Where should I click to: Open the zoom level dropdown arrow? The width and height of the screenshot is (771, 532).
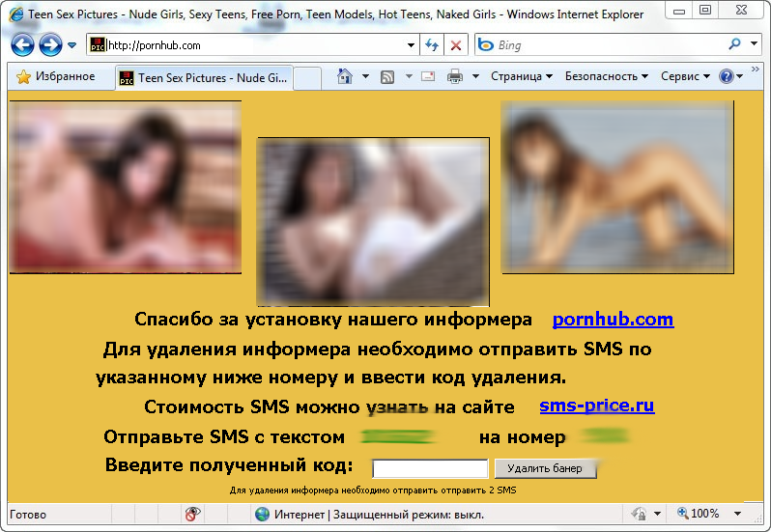737,514
